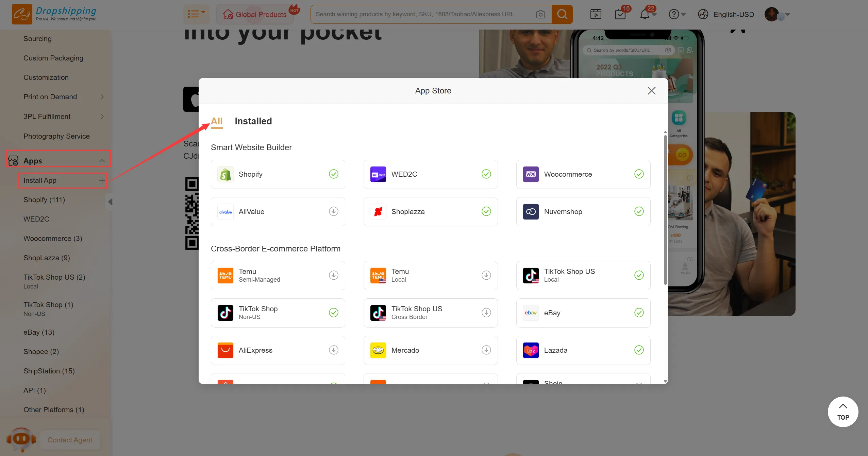
Task: Switch to the Installed tab
Action: click(x=253, y=121)
